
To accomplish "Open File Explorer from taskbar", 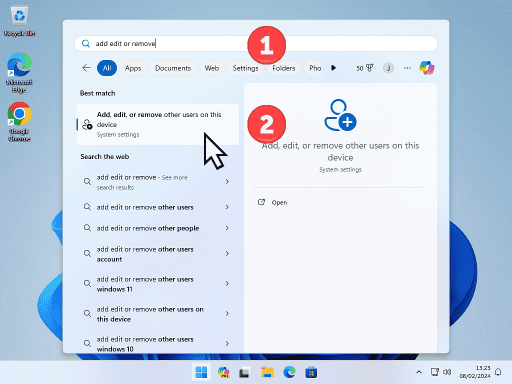I will click(x=267, y=372).
